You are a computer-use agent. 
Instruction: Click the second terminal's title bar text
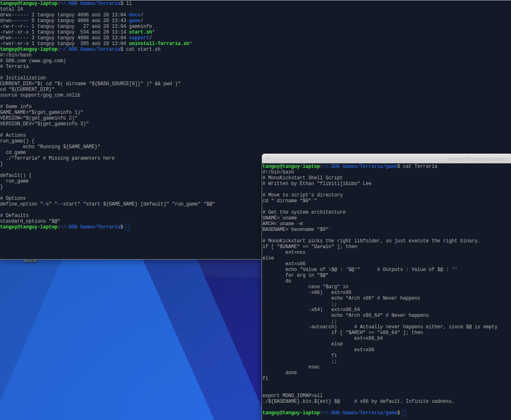pos(479,159)
